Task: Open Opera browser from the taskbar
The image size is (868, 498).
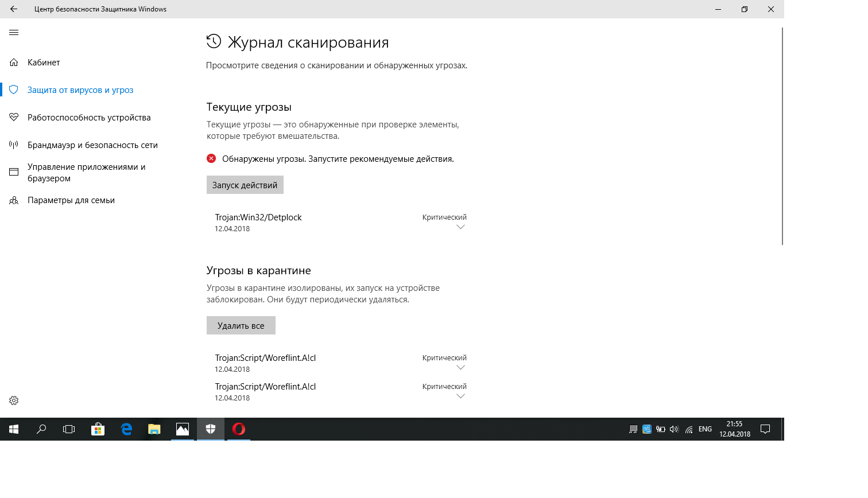Action: tap(239, 429)
